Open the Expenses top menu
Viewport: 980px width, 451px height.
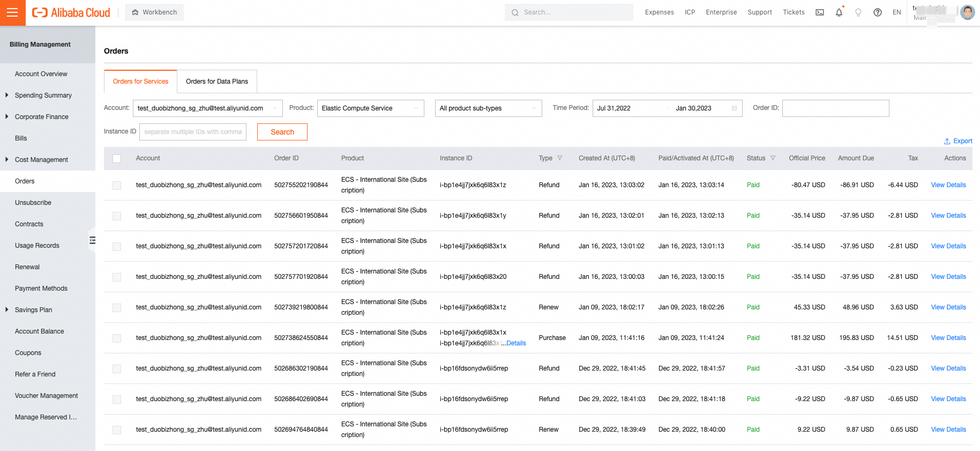point(660,12)
